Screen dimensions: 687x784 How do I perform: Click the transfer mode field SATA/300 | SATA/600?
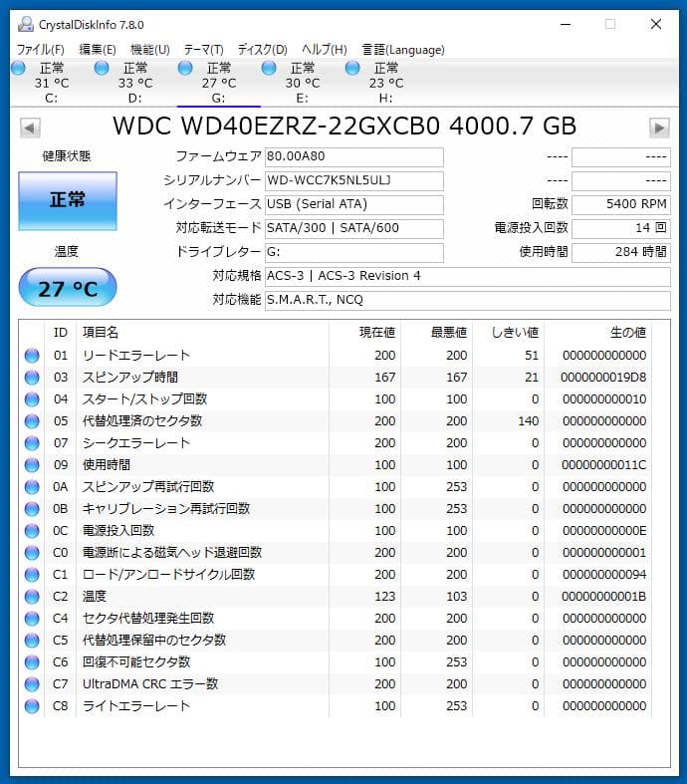pyautogui.click(x=353, y=228)
